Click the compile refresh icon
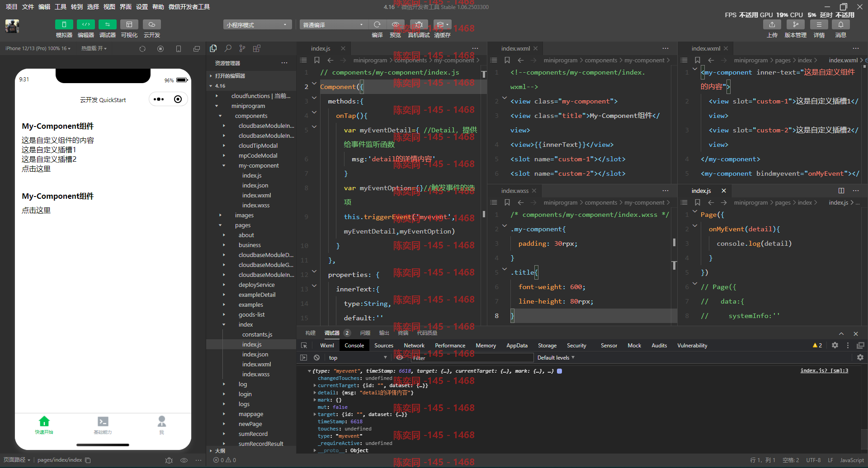The height and width of the screenshot is (468, 868). pyautogui.click(x=377, y=24)
